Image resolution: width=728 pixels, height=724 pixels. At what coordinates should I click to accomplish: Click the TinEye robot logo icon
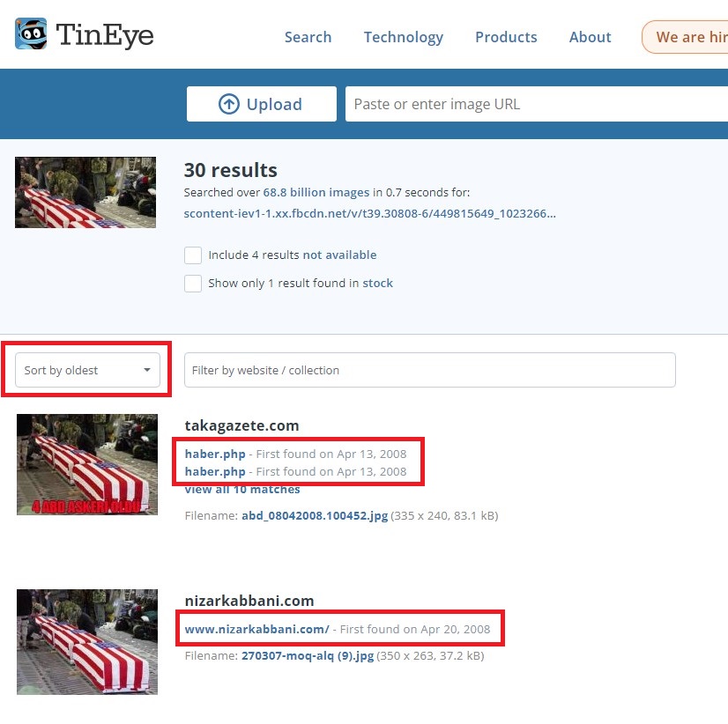31,33
